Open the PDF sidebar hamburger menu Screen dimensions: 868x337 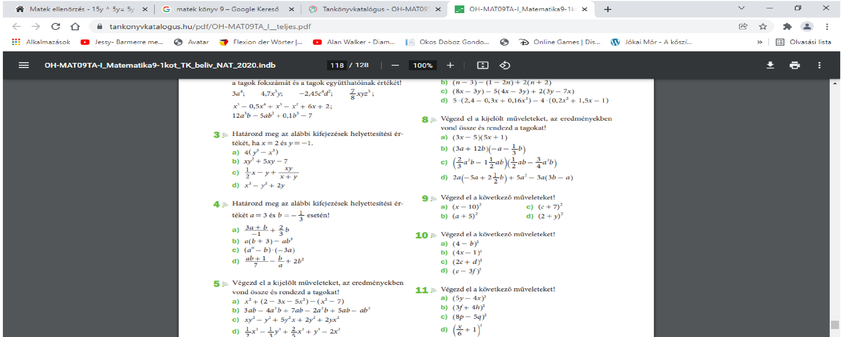click(24, 65)
